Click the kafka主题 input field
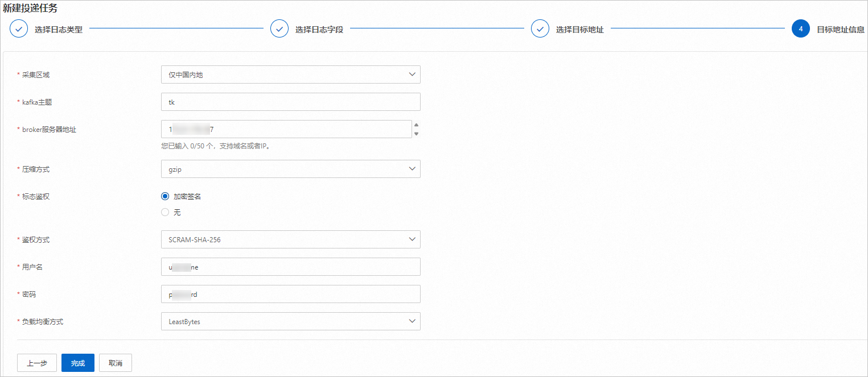Screen dimensions: 868x377 click(290, 102)
